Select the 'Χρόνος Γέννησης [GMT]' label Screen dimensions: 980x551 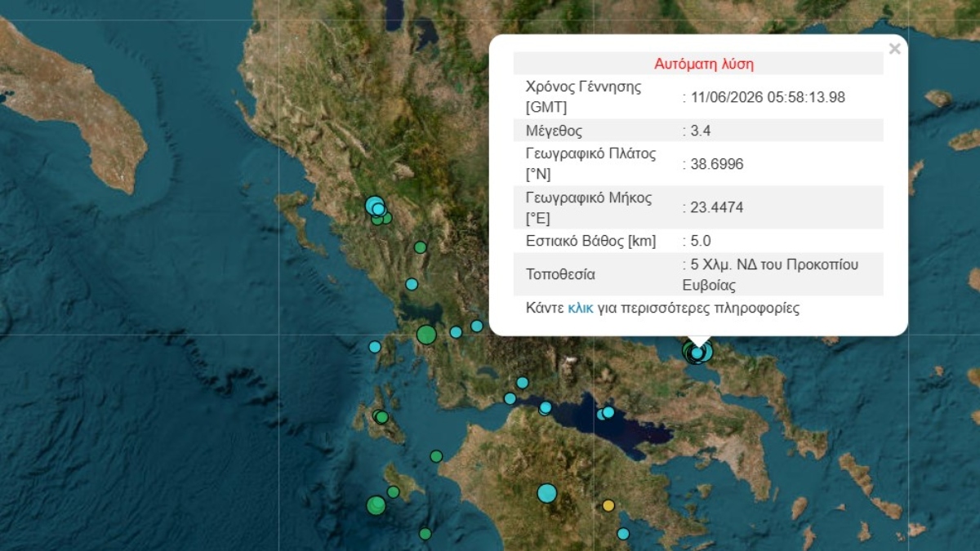coord(584,97)
